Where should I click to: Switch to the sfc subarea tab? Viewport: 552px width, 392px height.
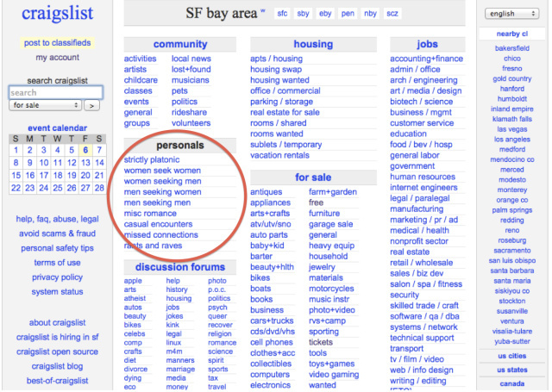(282, 15)
